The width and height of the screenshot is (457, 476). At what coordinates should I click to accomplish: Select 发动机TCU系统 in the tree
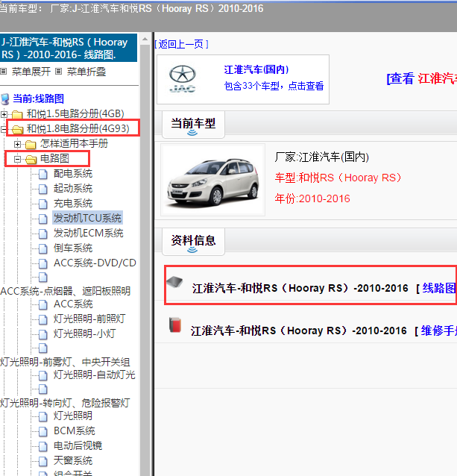[87, 218]
